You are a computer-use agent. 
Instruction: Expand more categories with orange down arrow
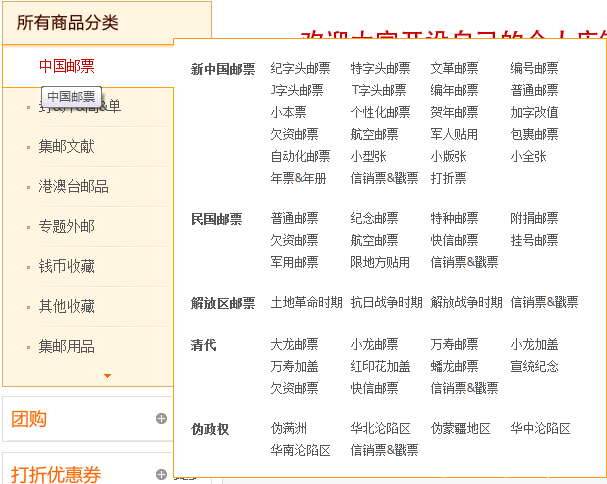[x=107, y=376]
